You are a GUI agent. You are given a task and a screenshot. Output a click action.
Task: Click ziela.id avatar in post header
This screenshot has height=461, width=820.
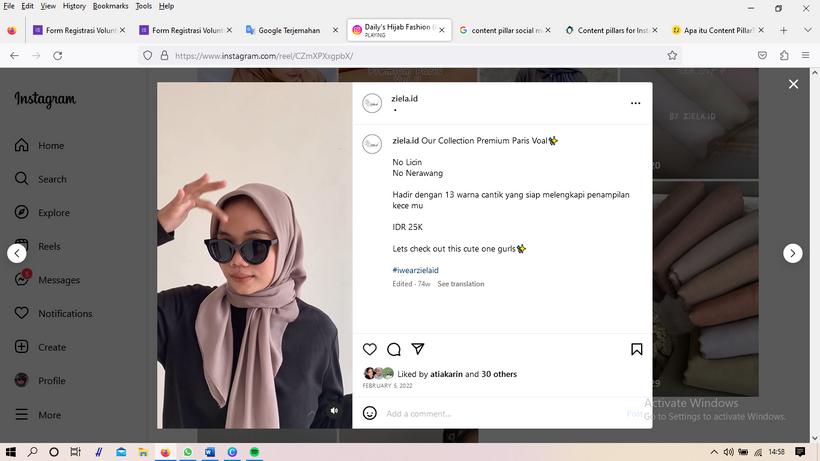(x=372, y=103)
